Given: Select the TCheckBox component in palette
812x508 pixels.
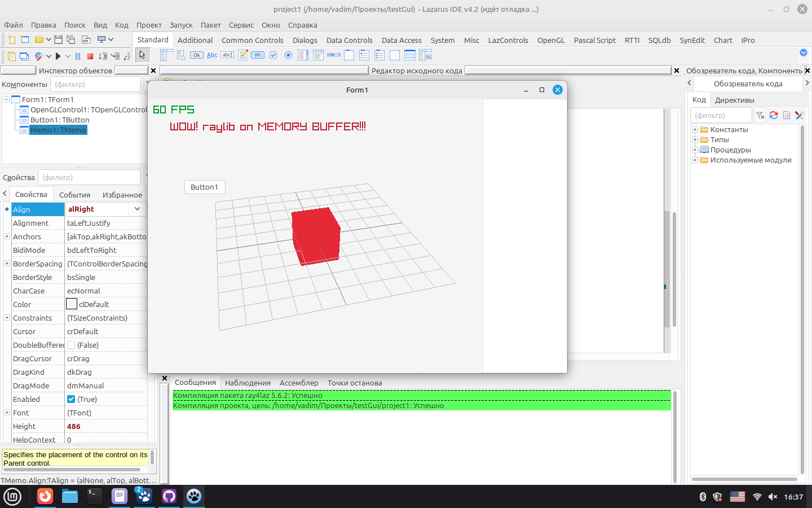Looking at the screenshot, I should click(x=273, y=55).
